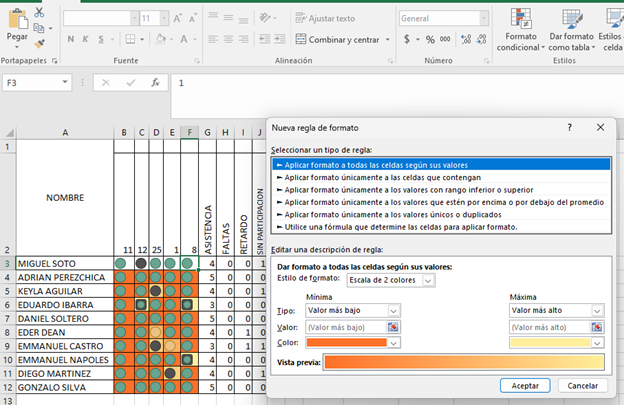
Task: Click the Cortar scissors icon
Action: click(38, 13)
